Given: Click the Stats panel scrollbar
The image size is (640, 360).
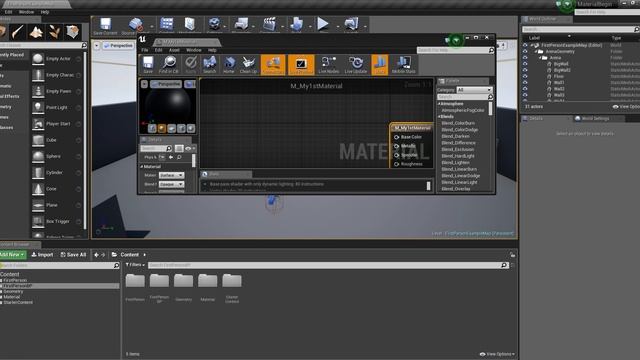Looking at the screenshot, I should 428,186.
